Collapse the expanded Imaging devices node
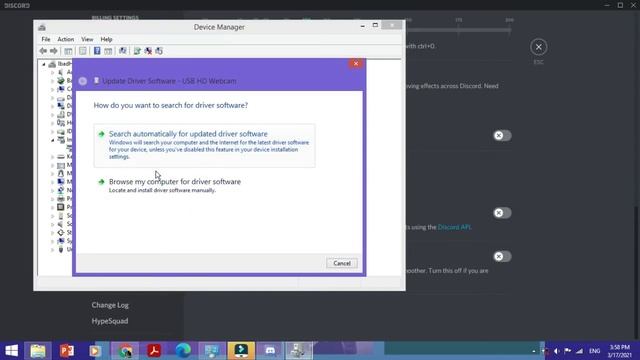 click(x=52, y=140)
